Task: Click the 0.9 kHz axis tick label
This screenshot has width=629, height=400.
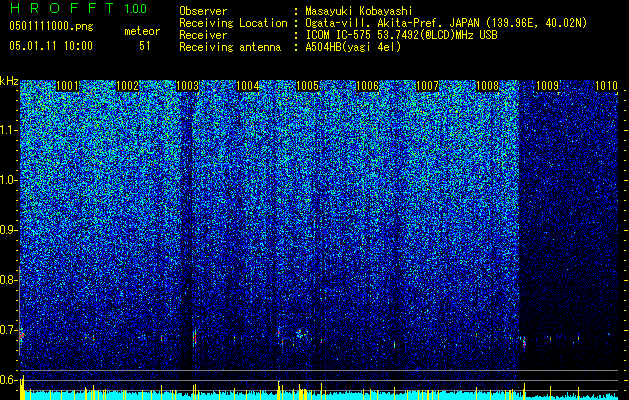Action: pos(7,230)
